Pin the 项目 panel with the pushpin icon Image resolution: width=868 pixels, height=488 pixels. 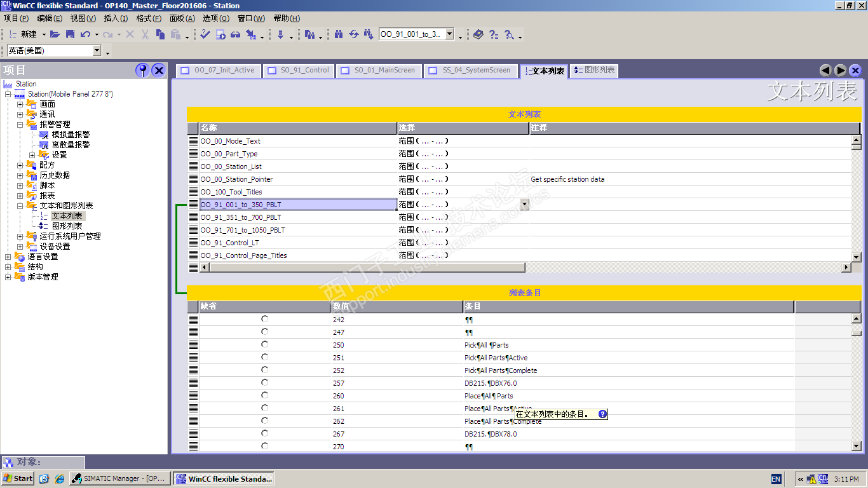pos(143,71)
